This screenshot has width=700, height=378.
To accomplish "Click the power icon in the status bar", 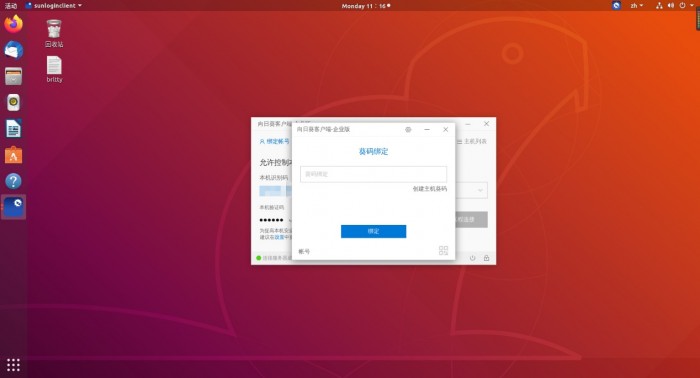I will coord(472,258).
